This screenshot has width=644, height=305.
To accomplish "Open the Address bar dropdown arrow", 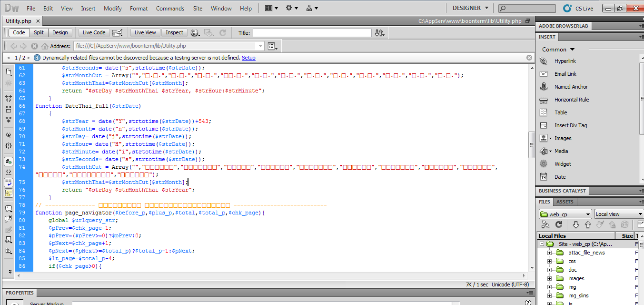I will point(260,46).
